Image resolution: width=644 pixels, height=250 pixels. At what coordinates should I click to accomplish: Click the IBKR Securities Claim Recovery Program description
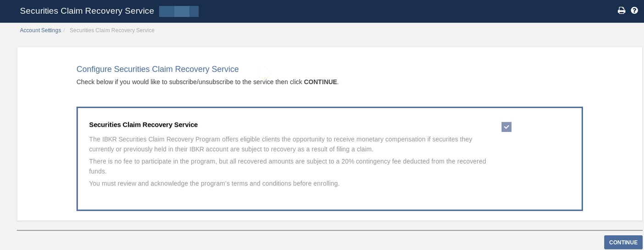[x=281, y=144]
